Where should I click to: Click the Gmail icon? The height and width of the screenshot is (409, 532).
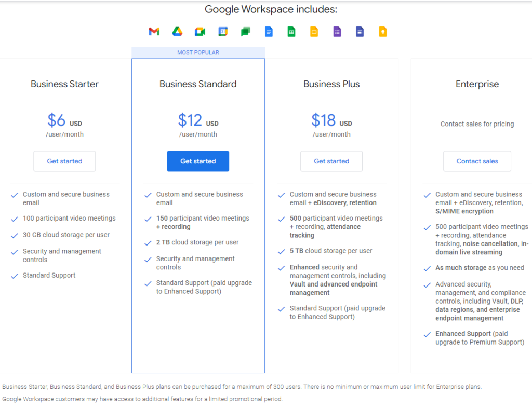(154, 32)
